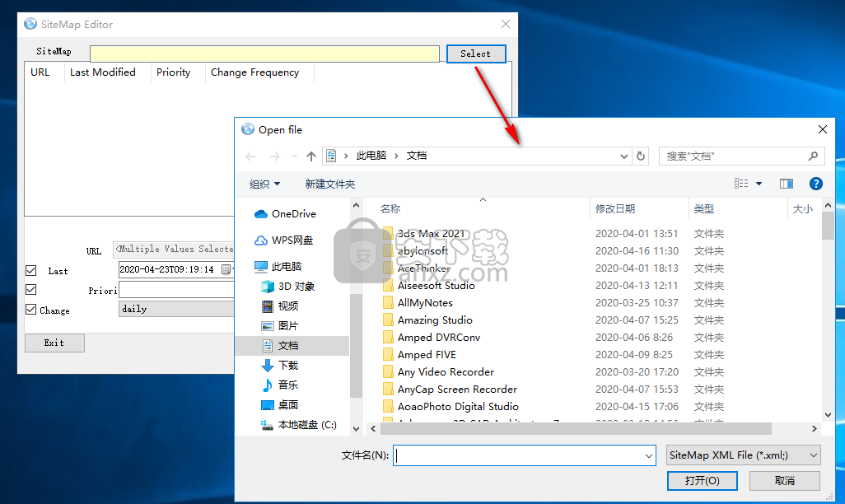Toggle the Last modified checkbox
845x504 pixels.
click(x=31, y=271)
